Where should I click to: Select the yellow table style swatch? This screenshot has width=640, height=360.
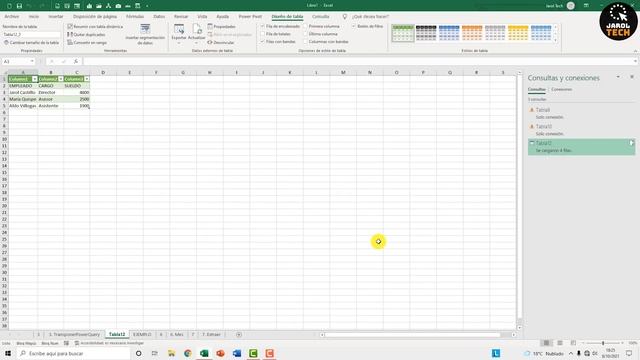(518, 33)
